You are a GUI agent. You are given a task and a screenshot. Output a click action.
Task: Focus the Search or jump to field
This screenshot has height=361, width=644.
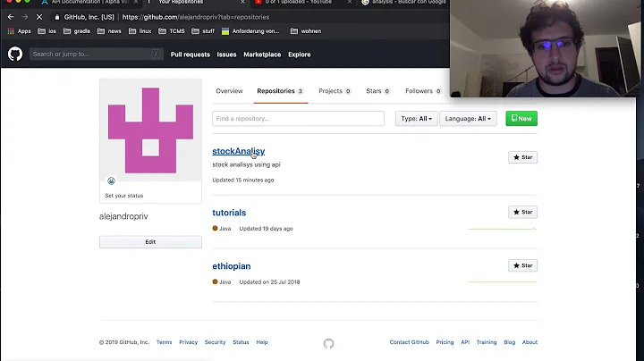[97, 55]
